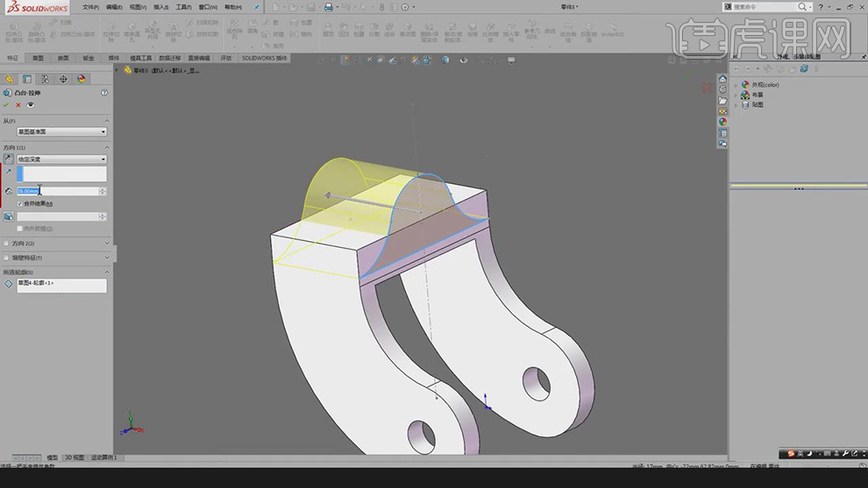Click the depth value input field
The image size is (868, 488).
(57, 191)
